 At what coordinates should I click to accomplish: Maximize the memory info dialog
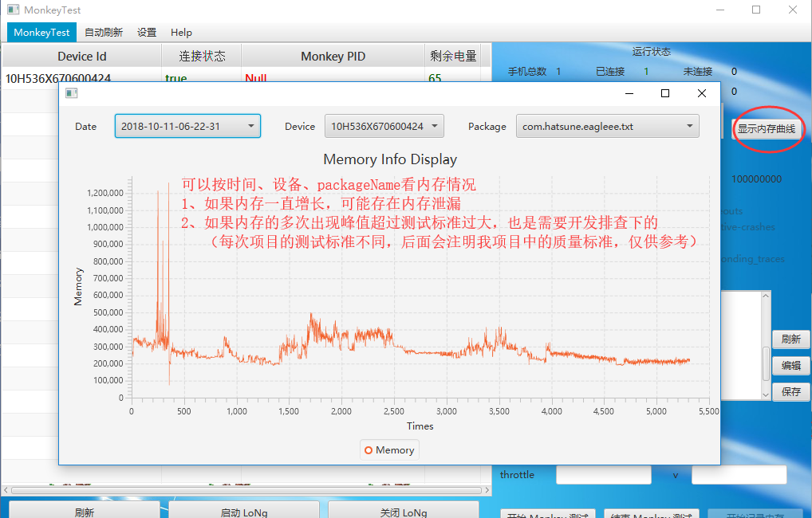(665, 93)
